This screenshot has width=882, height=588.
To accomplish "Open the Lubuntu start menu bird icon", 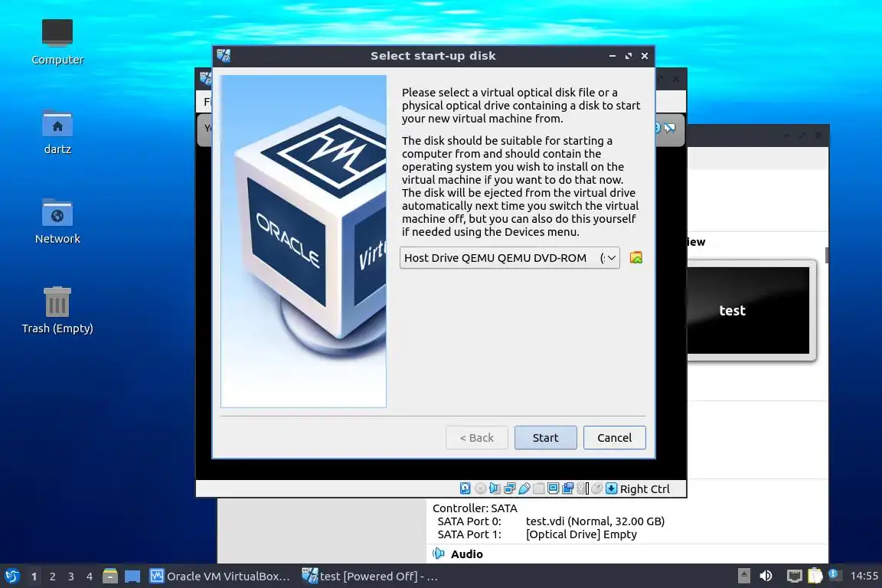I will coord(12,576).
